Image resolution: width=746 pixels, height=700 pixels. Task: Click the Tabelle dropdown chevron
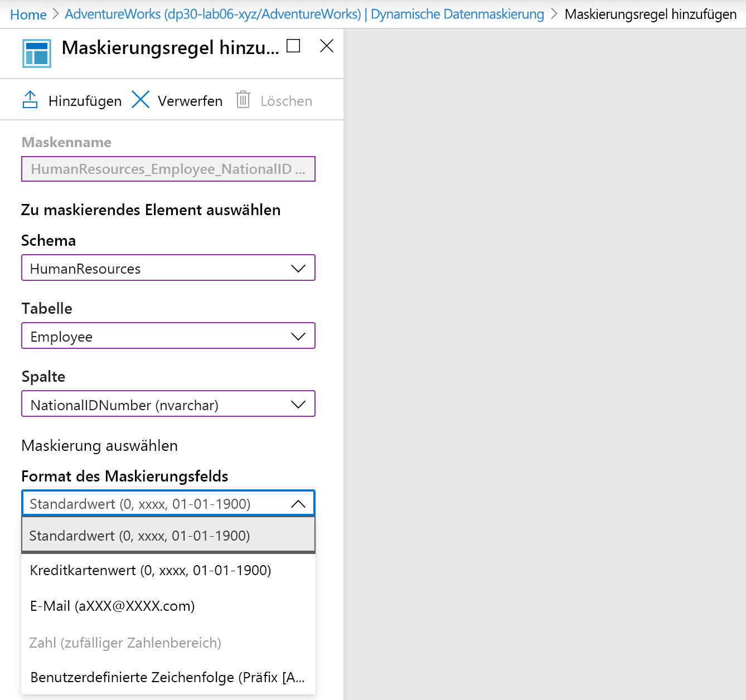tap(298, 336)
